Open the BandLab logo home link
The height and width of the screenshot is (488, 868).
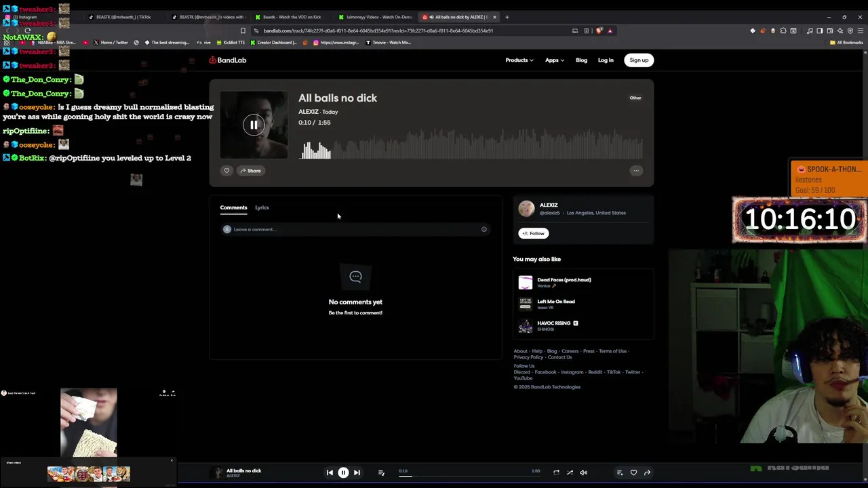pyautogui.click(x=228, y=60)
